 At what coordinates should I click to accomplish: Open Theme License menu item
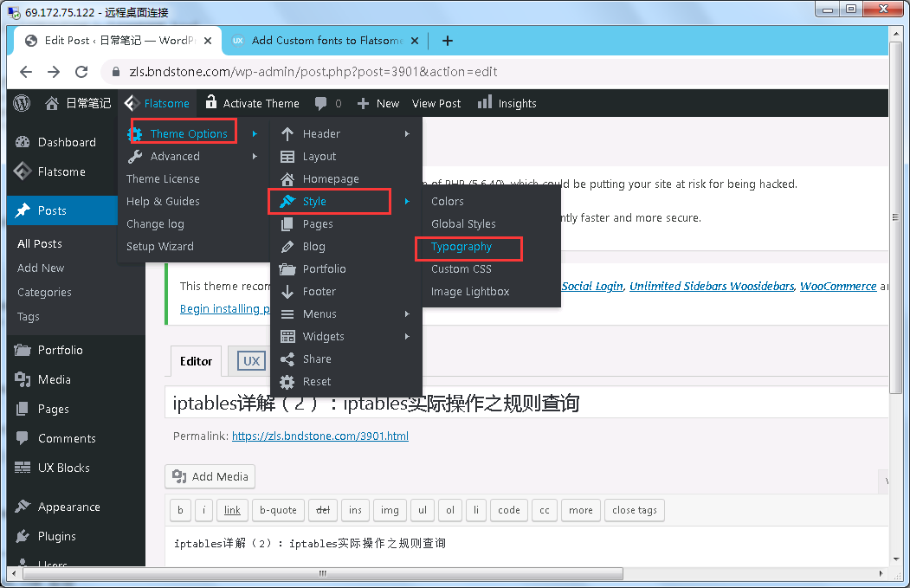tap(163, 178)
